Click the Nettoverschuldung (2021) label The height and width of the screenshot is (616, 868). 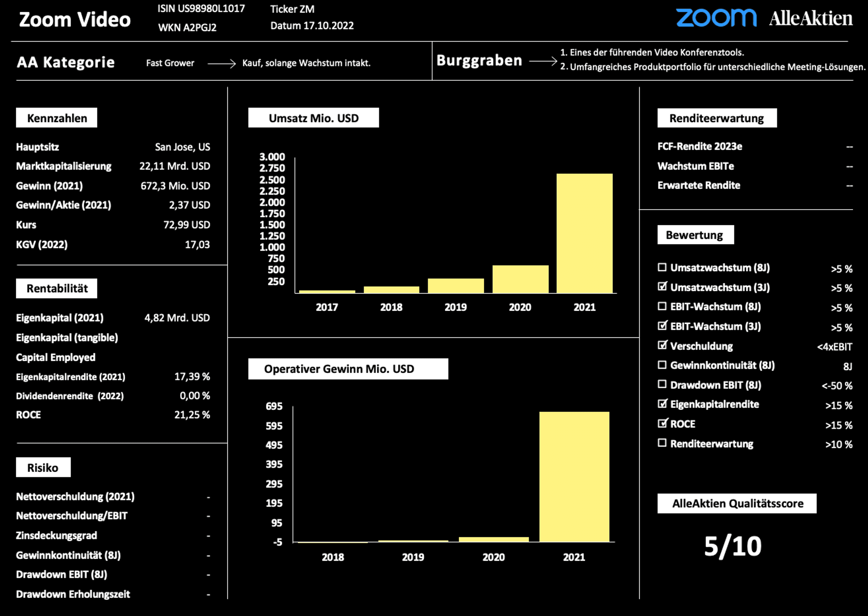[x=75, y=496]
